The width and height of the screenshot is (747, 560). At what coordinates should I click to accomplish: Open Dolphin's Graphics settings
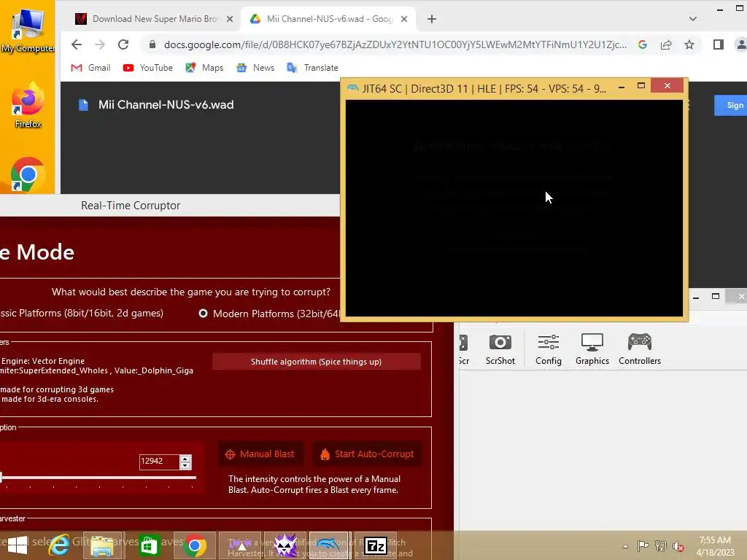(592, 349)
